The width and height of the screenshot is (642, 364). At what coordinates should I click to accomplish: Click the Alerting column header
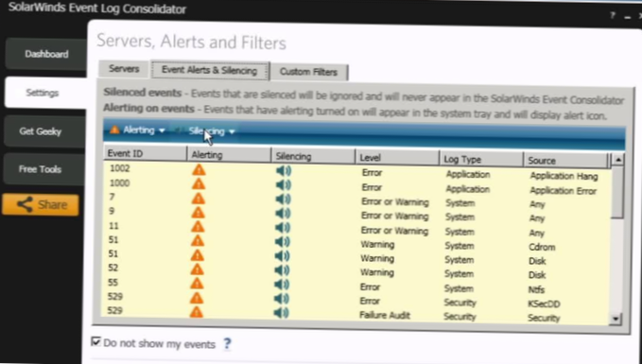229,155
